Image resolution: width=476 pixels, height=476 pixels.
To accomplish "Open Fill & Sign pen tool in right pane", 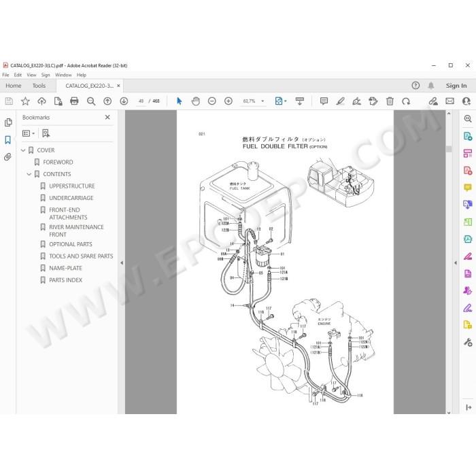I will point(468,308).
